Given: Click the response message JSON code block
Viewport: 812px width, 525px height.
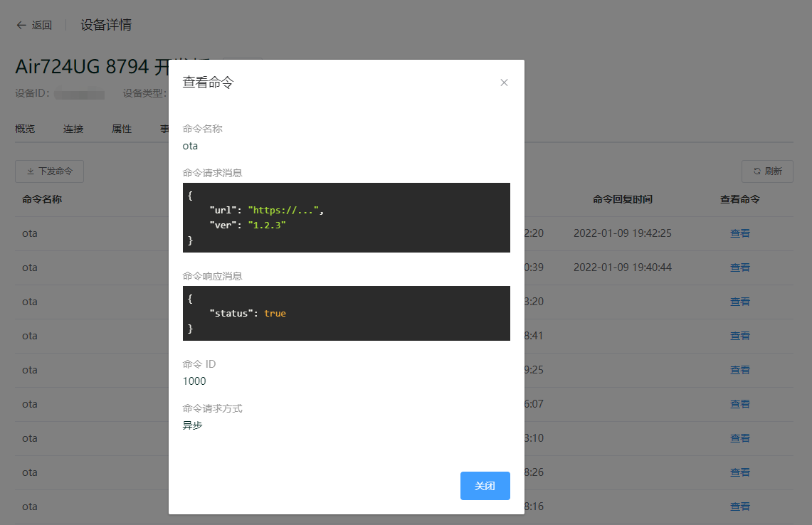Looking at the screenshot, I should coord(347,313).
